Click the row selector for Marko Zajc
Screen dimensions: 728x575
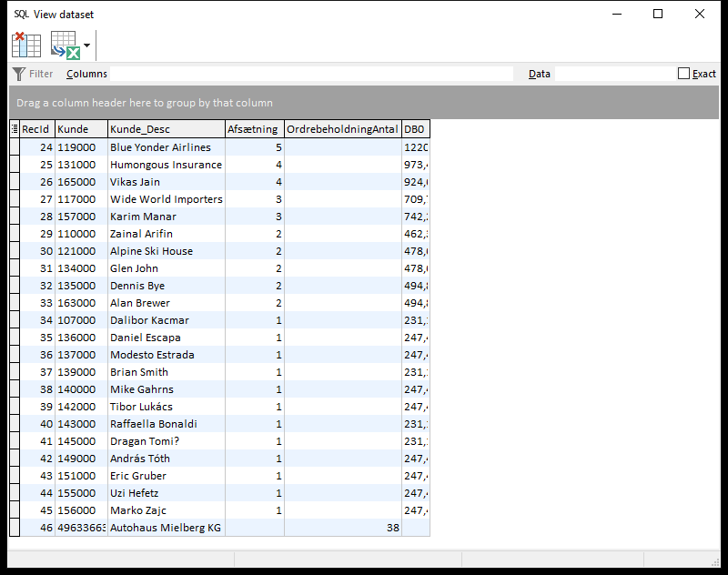(15, 510)
